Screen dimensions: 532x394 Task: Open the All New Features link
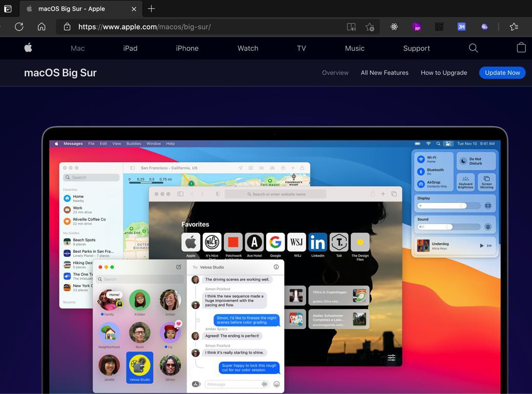pyautogui.click(x=385, y=73)
